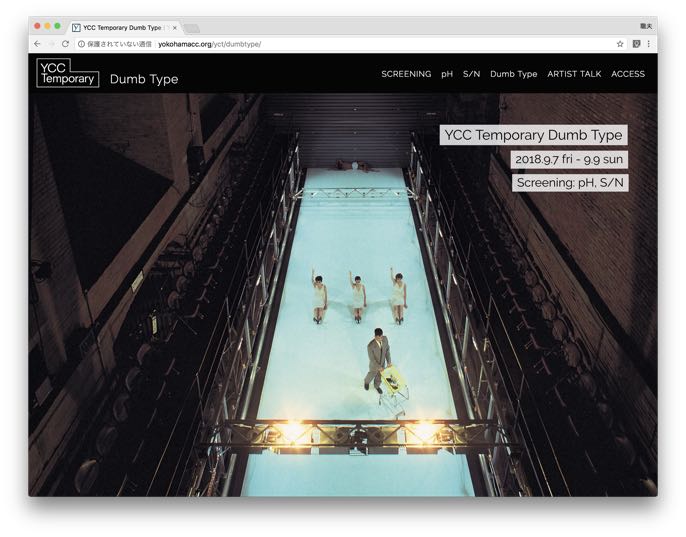The image size is (686, 537).
Task: Click the yellow minimize window button
Action: tap(47, 26)
